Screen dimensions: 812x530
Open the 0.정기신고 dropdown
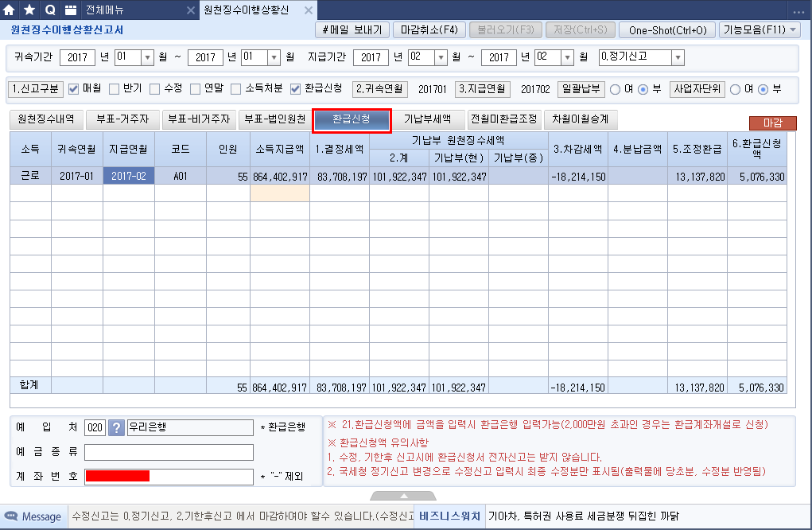click(678, 57)
